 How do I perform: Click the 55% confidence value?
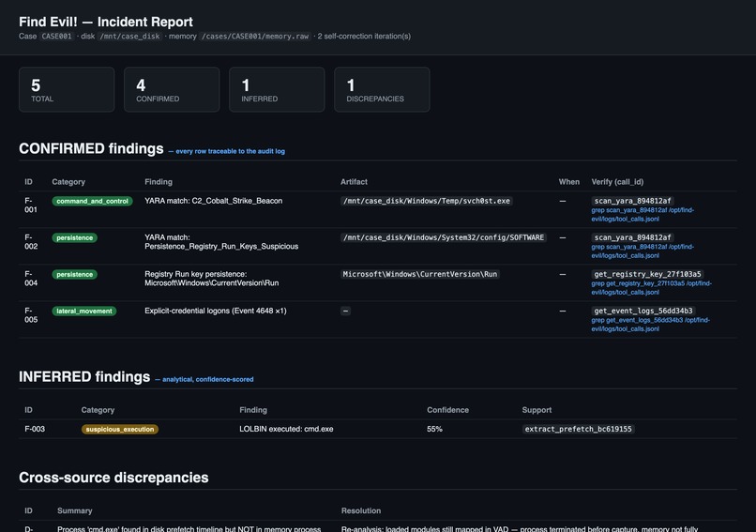tap(434, 429)
